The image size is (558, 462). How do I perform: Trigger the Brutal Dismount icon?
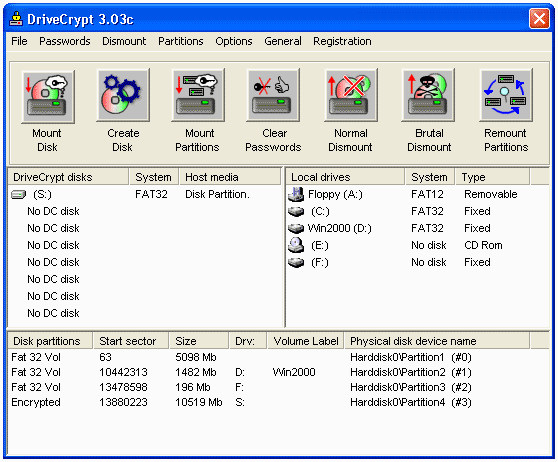(x=428, y=96)
